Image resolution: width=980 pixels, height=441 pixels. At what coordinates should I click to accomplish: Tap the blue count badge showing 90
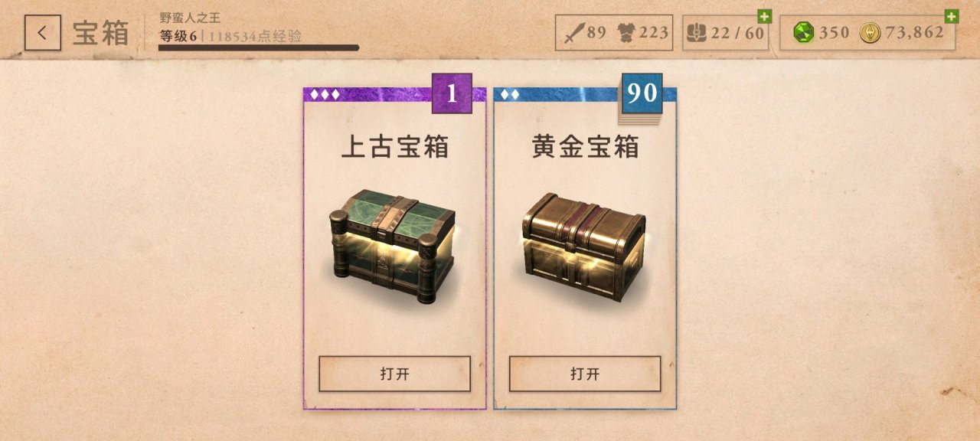pos(642,93)
